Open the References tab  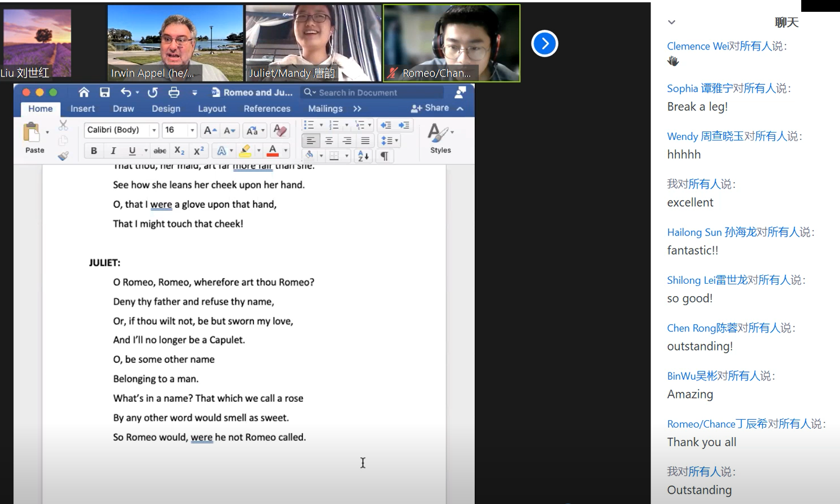[x=267, y=108]
